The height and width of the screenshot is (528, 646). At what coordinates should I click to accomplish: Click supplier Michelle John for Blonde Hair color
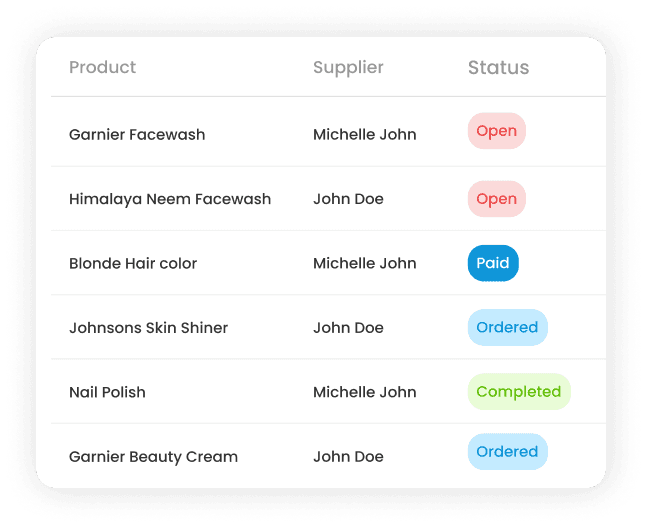click(x=365, y=263)
